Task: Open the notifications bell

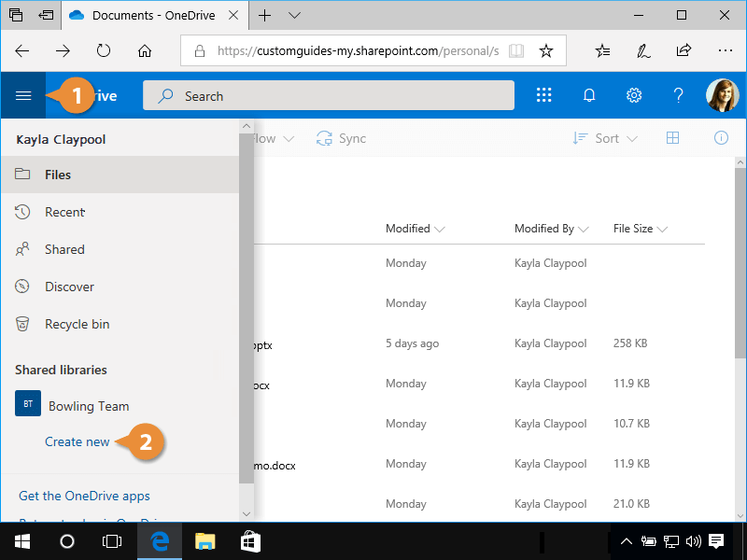Action: [x=589, y=95]
